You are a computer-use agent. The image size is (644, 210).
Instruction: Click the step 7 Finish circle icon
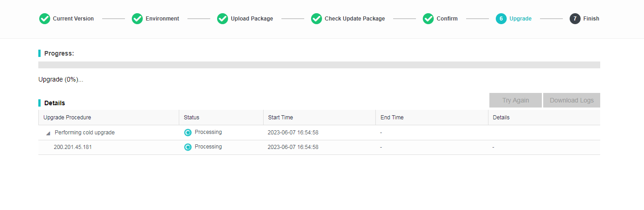click(575, 19)
